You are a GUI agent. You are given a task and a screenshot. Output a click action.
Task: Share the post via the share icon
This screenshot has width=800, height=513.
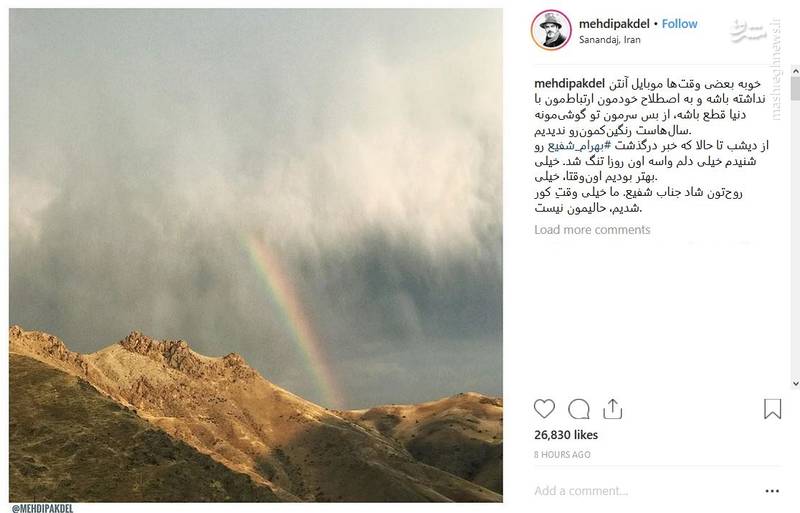612,409
